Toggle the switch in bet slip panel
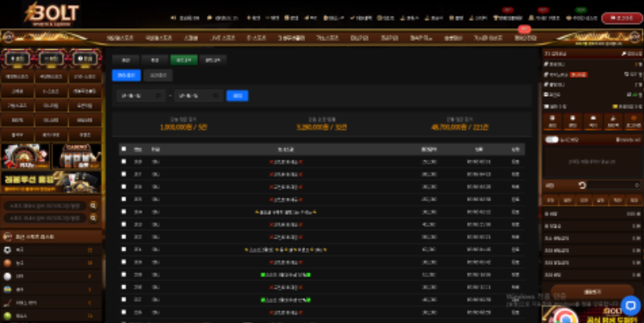Viewport: 644px width, 323px height. tap(551, 139)
